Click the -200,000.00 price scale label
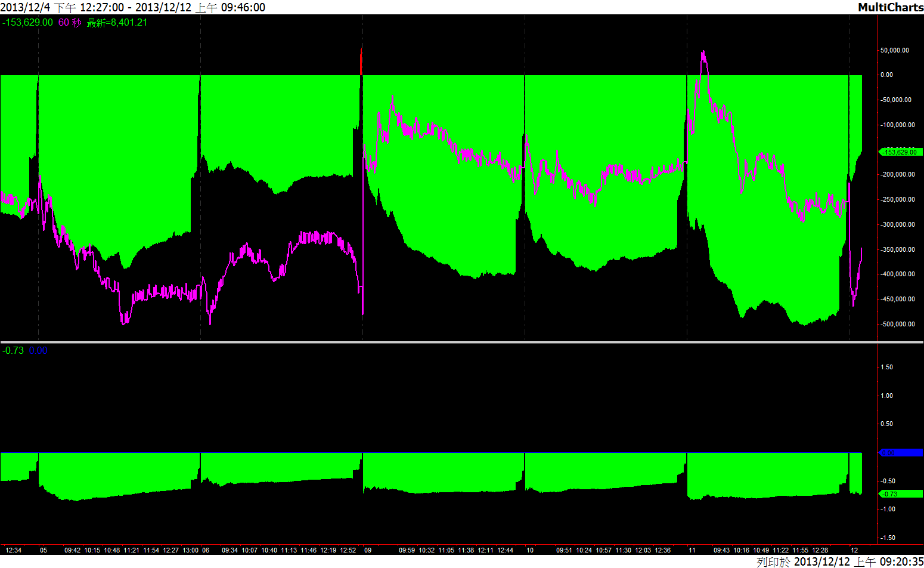Viewport: 924px width, 568px height. (897, 174)
